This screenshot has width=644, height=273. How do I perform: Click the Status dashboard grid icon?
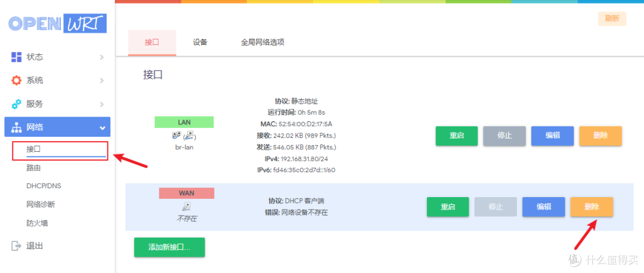click(16, 57)
